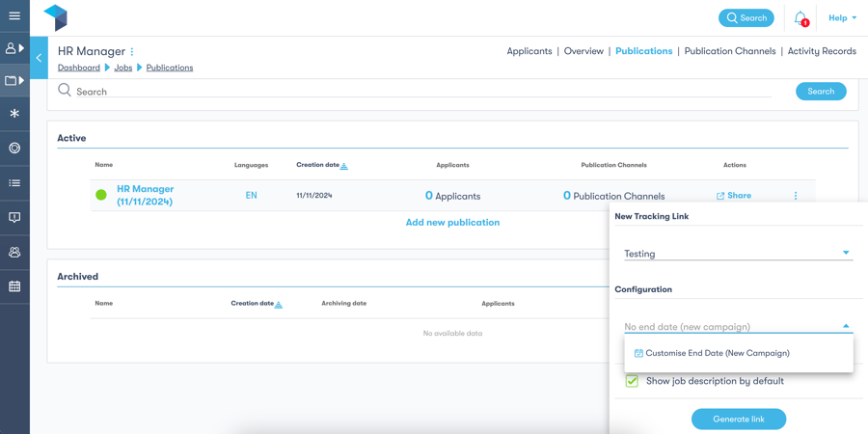The height and width of the screenshot is (434, 868).
Task: Click Add new publication
Action: point(453,223)
